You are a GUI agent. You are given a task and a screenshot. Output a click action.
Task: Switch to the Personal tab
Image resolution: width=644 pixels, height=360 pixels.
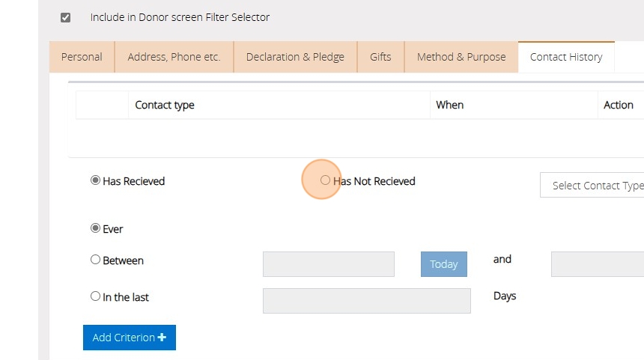tap(82, 57)
